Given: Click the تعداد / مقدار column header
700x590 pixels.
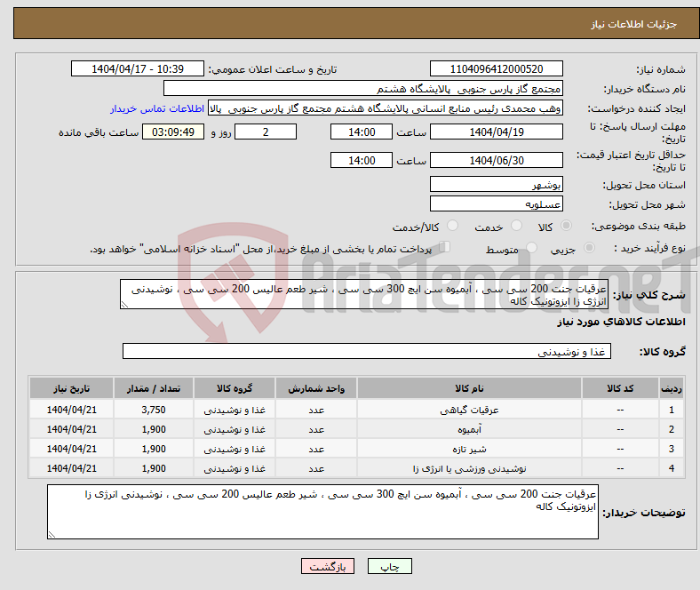Looking at the screenshot, I should (x=154, y=388).
